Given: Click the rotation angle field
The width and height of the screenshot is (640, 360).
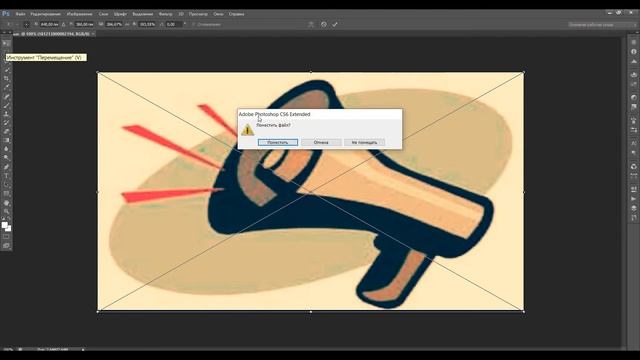Looking at the screenshot, I should pyautogui.click(x=174, y=24).
